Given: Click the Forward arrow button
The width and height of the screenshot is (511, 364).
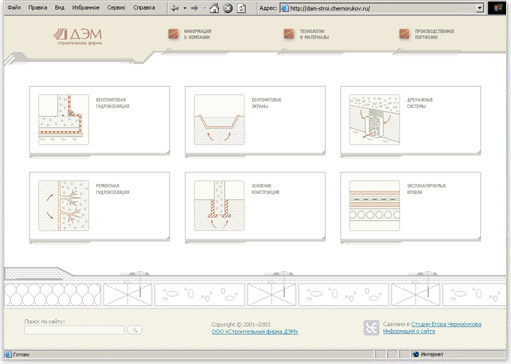Looking at the screenshot, I should [x=195, y=8].
